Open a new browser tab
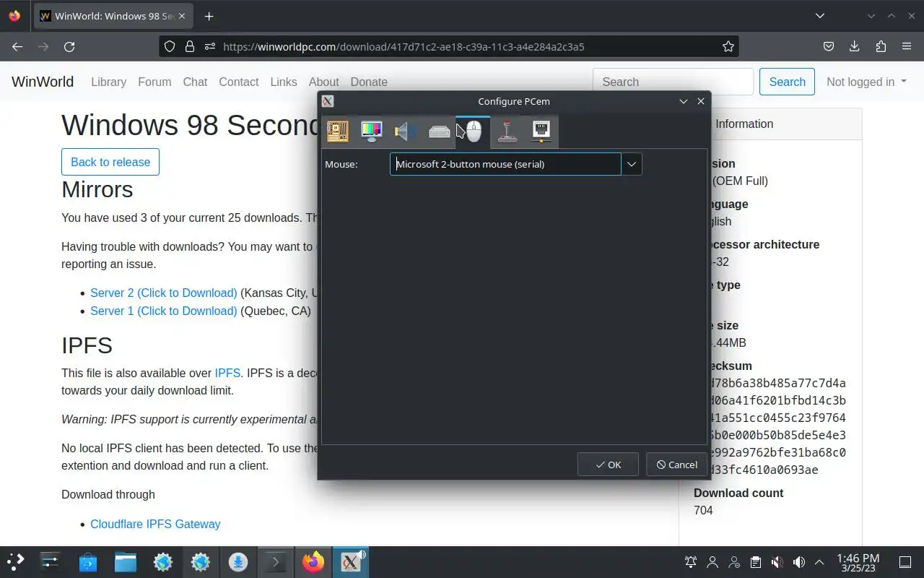The image size is (924, 578). [209, 16]
